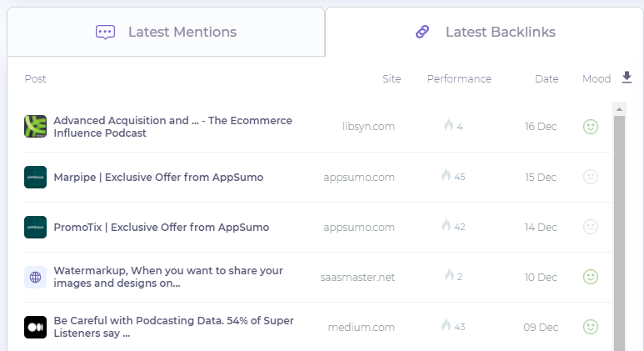Click the flame icon with performance 2
The height and width of the screenshot is (351, 644).
(x=449, y=276)
